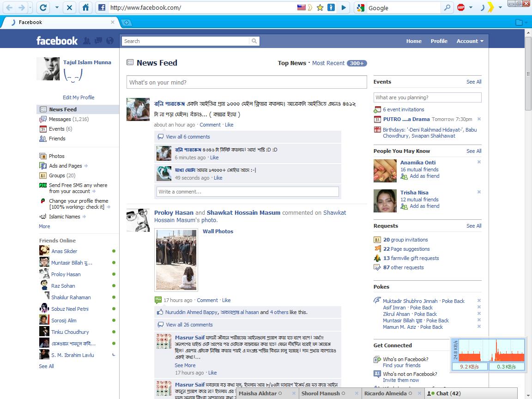Add Anamika Onti as friend
532x399 pixels.
[x=424, y=176]
